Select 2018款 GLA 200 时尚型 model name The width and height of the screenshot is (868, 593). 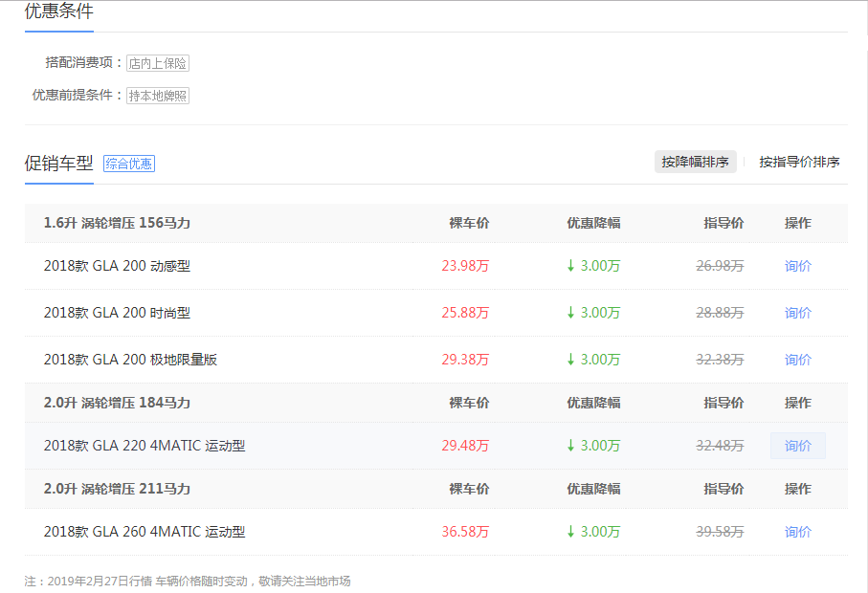coord(117,313)
